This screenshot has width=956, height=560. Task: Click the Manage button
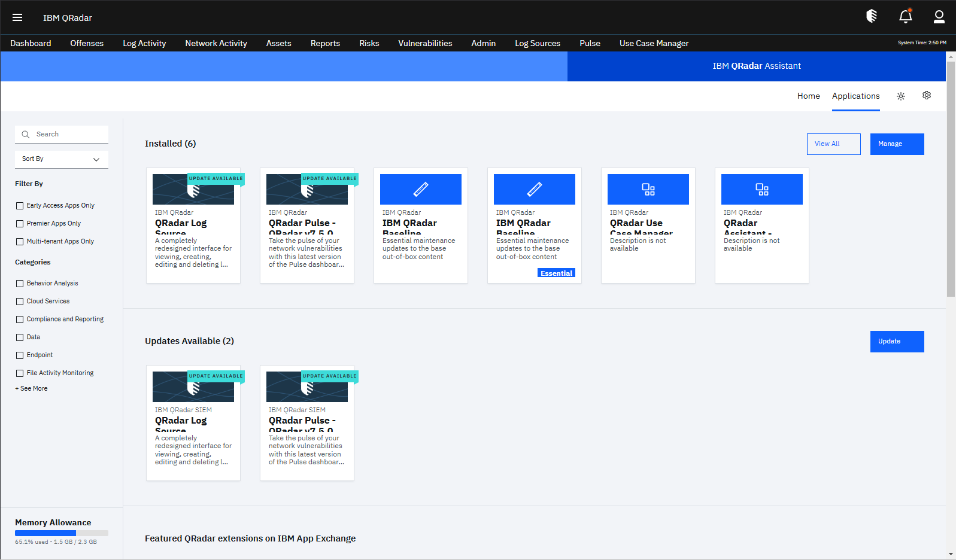pyautogui.click(x=897, y=144)
